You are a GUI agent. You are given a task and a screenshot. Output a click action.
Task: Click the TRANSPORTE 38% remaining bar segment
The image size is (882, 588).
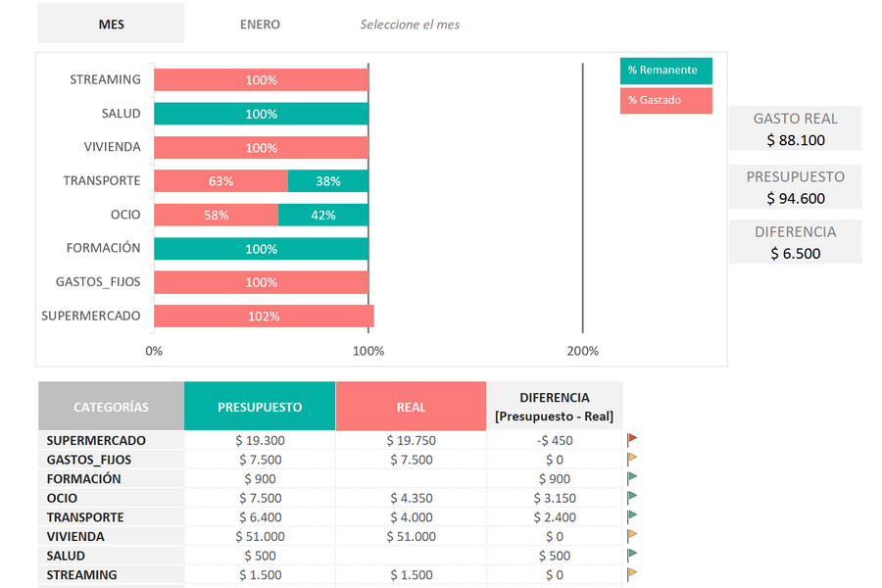[328, 181]
